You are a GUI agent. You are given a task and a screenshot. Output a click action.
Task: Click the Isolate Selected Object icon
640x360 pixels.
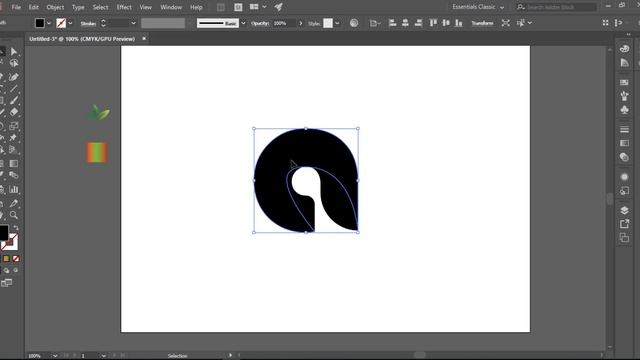pyautogui.click(x=505, y=23)
